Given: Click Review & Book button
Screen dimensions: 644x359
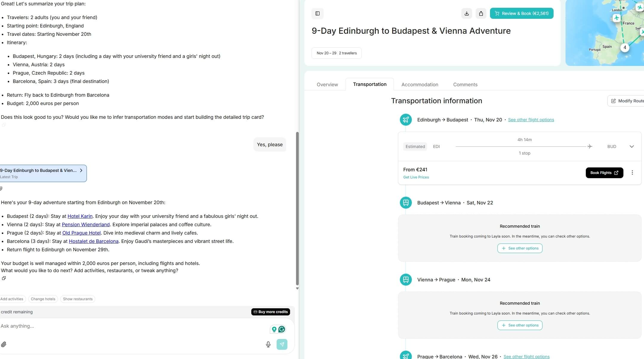Looking at the screenshot, I should (x=521, y=13).
